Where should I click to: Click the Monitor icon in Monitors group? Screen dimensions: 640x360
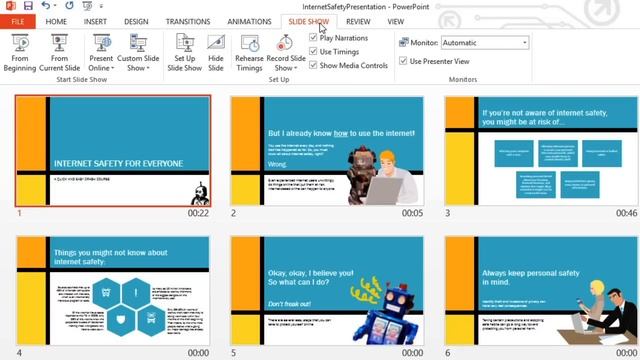coord(404,42)
